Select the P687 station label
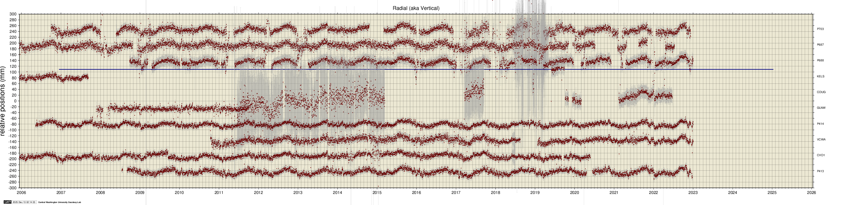The image size is (868, 205). 820,44
